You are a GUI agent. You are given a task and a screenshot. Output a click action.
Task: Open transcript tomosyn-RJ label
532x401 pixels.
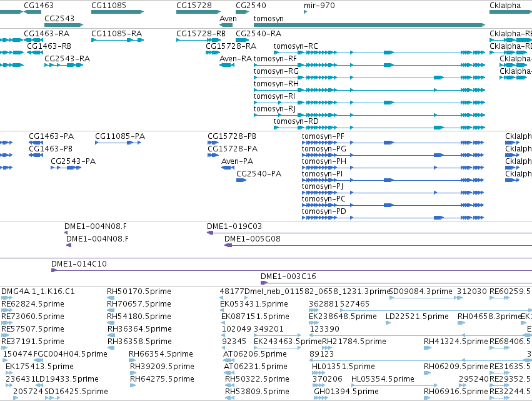point(274,109)
